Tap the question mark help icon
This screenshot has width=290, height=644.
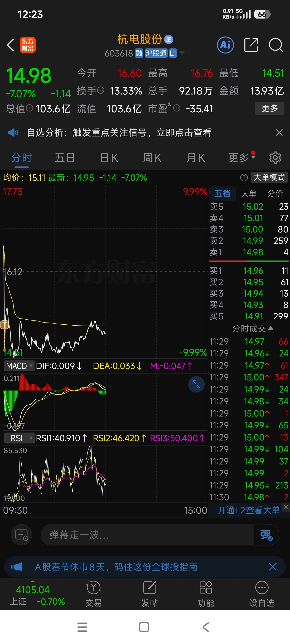click(244, 177)
